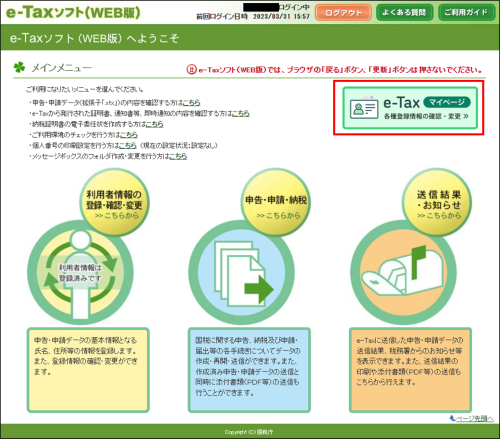Open the よくある質問 page
This screenshot has width=500, height=439.
pyautogui.click(x=404, y=13)
